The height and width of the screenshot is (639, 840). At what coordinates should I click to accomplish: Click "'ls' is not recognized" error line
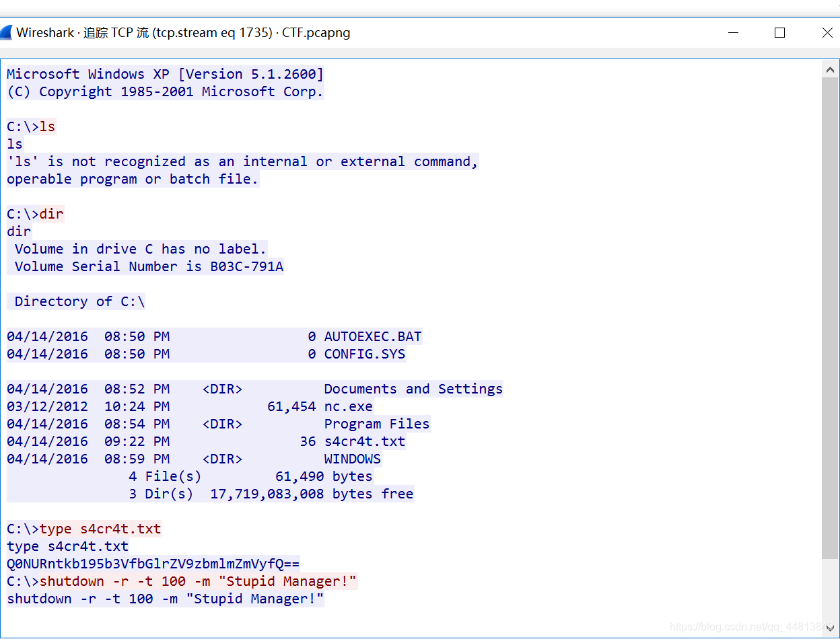click(x=242, y=161)
